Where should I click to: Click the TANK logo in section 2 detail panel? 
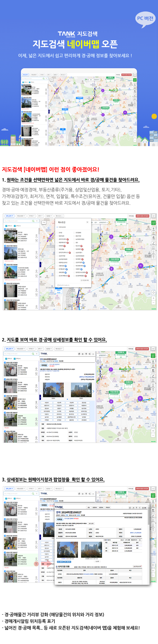pos(44,354)
